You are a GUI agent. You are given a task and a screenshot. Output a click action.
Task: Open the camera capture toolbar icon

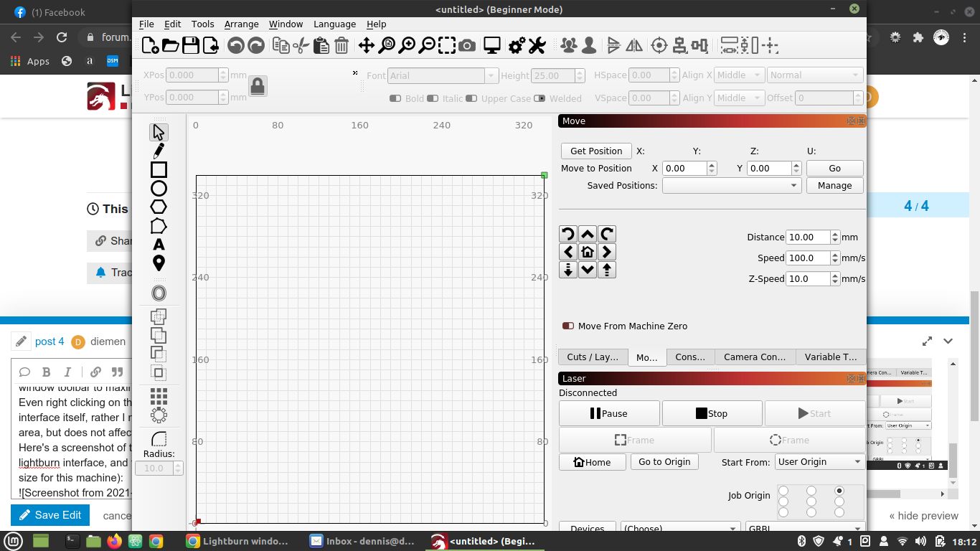(467, 46)
